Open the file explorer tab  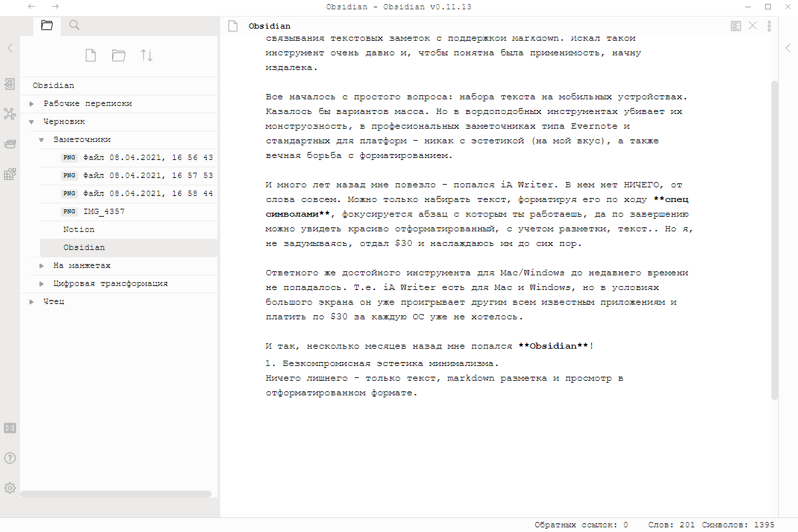point(47,25)
